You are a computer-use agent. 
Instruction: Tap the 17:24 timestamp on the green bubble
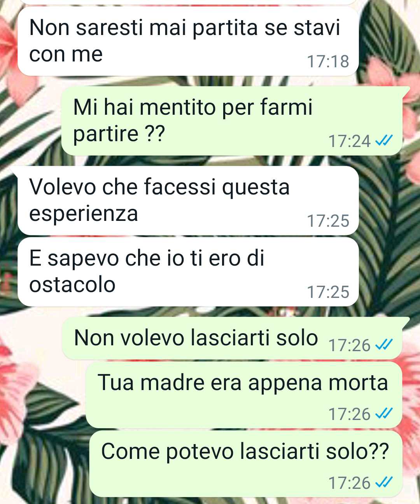(x=350, y=141)
